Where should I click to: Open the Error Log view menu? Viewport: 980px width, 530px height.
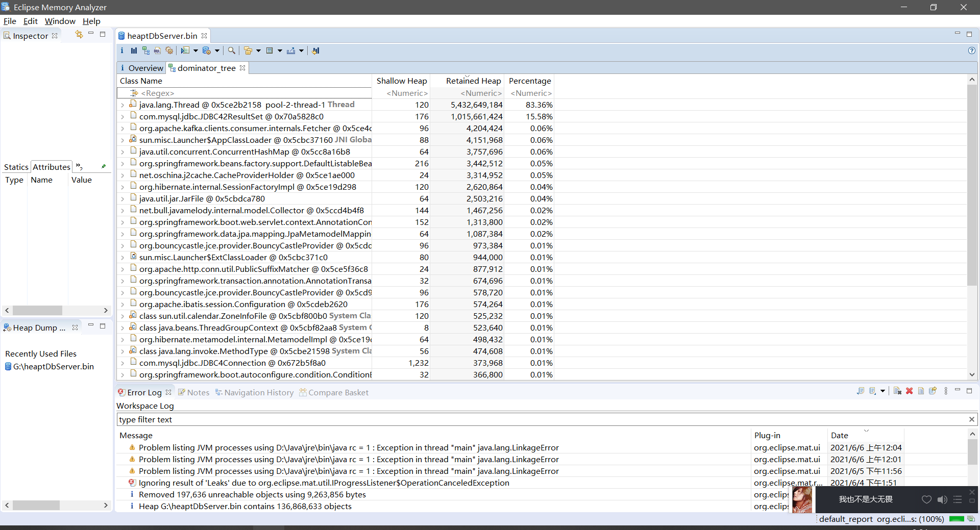click(946, 391)
